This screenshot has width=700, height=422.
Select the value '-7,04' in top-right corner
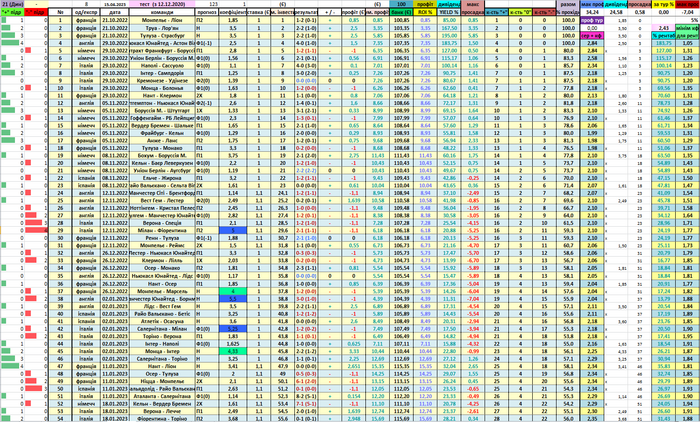[688, 12]
